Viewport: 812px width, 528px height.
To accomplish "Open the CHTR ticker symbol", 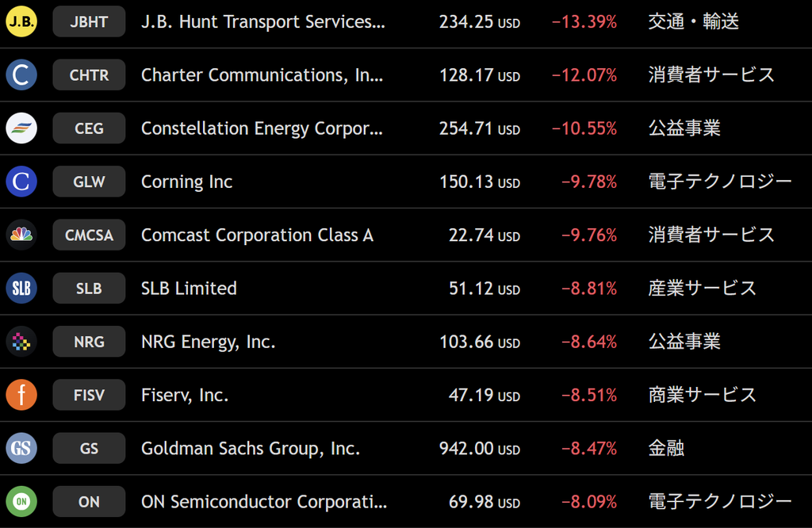I will pos(89,75).
